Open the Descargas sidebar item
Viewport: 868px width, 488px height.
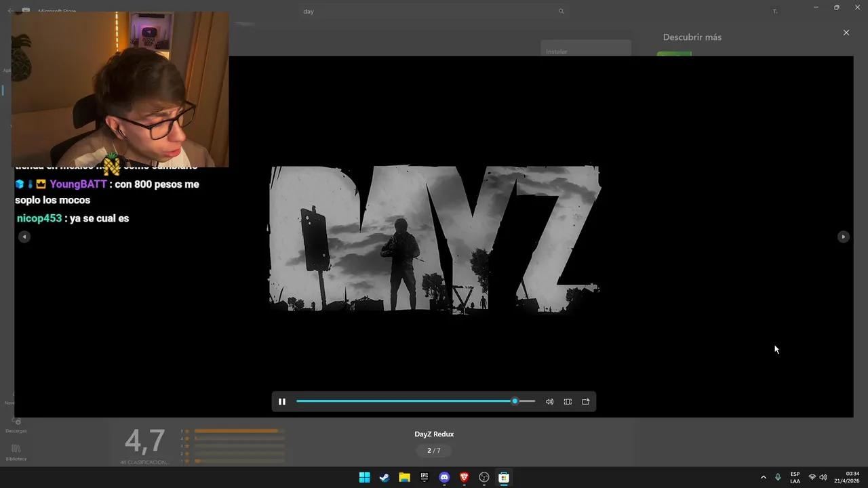click(16, 425)
